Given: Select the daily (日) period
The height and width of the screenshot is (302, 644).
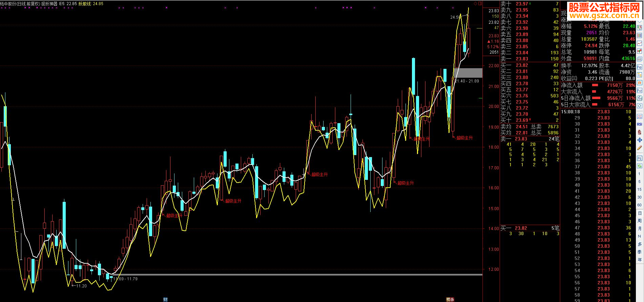Looking at the screenshot, I should point(640,213).
